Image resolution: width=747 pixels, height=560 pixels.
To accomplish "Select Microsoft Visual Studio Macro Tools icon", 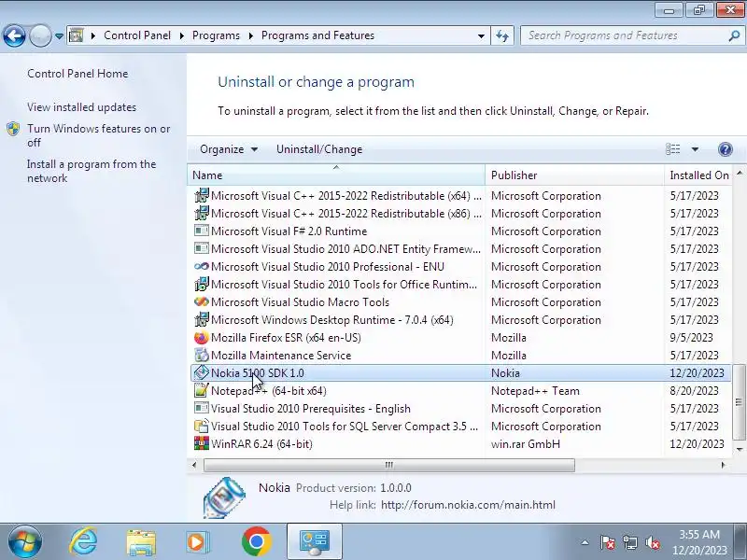I will (202, 301).
